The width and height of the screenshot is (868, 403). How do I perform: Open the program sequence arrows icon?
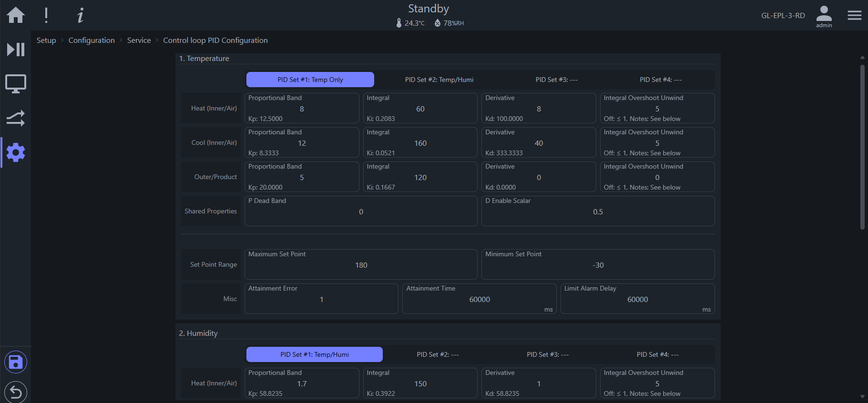tap(16, 118)
